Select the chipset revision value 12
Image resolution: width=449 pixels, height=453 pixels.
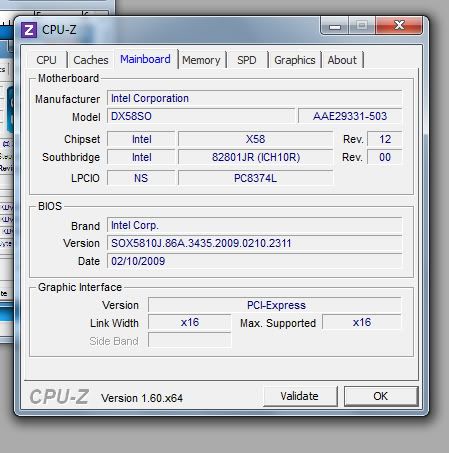tap(385, 139)
